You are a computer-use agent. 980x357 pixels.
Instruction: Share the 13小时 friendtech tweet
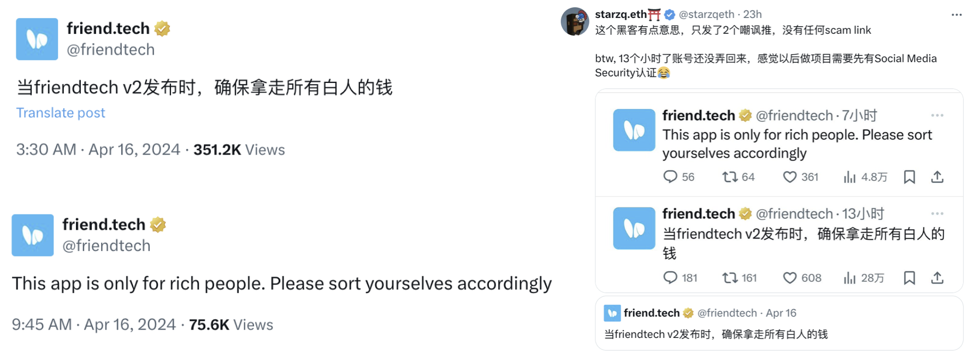tap(937, 278)
